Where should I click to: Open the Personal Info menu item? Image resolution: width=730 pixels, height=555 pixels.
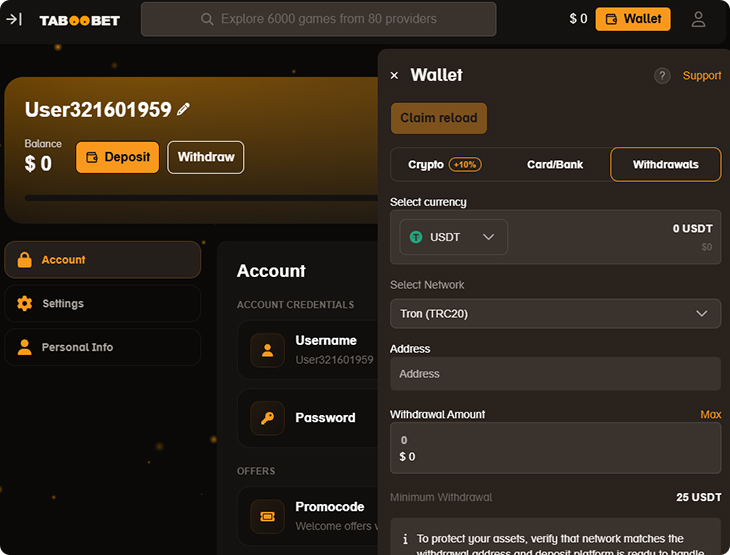(x=102, y=347)
